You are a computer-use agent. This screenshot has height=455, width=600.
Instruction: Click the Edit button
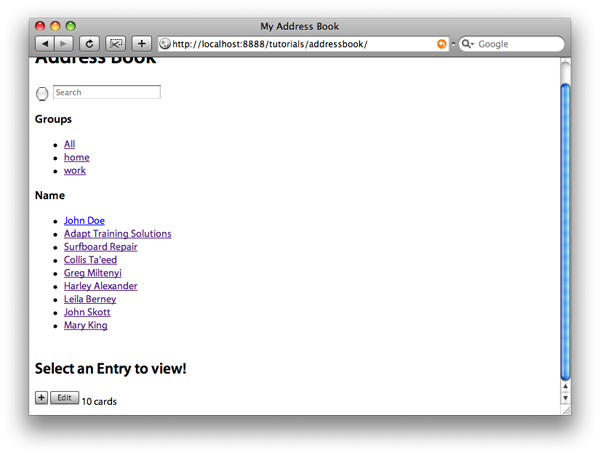[64, 398]
